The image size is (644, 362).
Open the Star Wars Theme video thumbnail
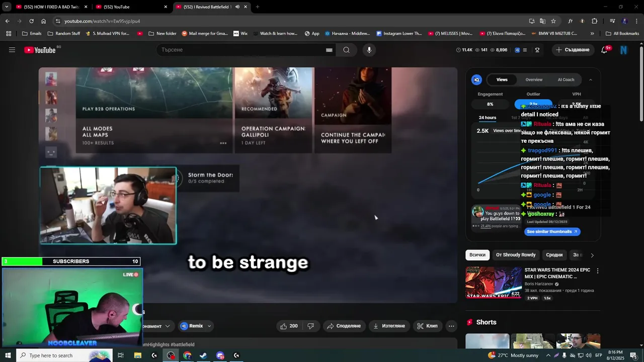[493, 282]
